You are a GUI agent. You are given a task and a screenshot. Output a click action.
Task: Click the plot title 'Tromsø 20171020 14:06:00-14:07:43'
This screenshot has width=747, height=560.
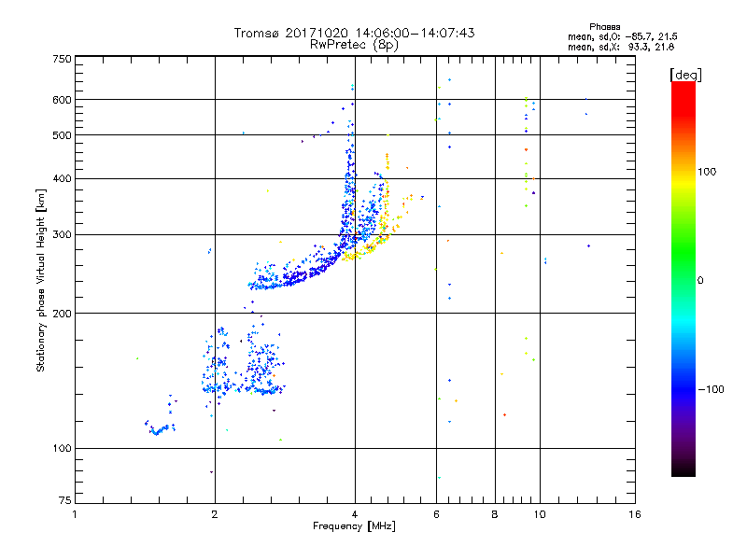(354, 33)
